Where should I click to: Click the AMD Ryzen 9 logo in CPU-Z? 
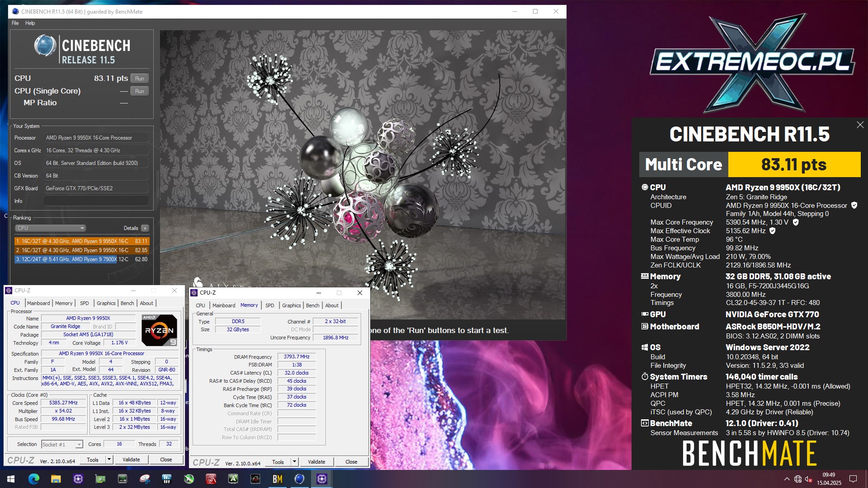tap(159, 330)
